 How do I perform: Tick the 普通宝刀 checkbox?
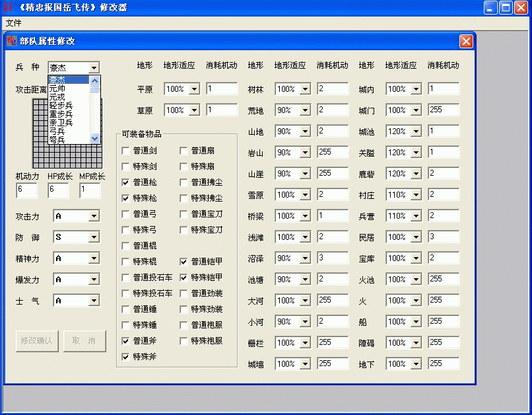click(x=183, y=214)
